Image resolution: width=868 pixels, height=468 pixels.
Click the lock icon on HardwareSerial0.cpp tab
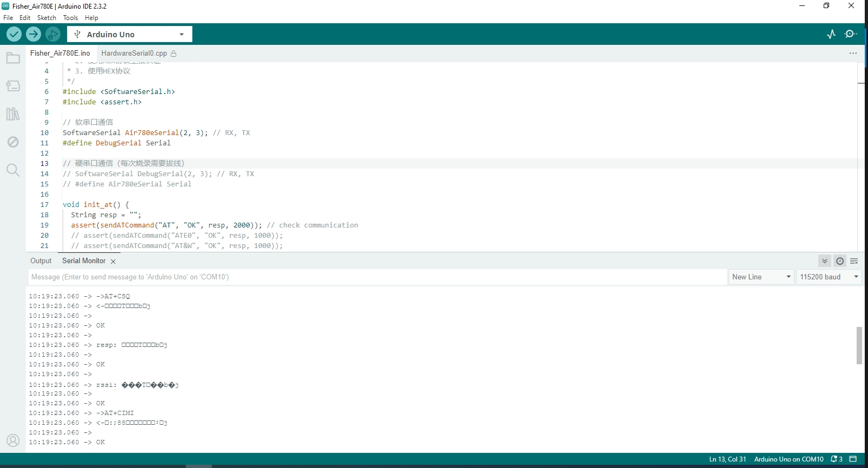point(173,54)
